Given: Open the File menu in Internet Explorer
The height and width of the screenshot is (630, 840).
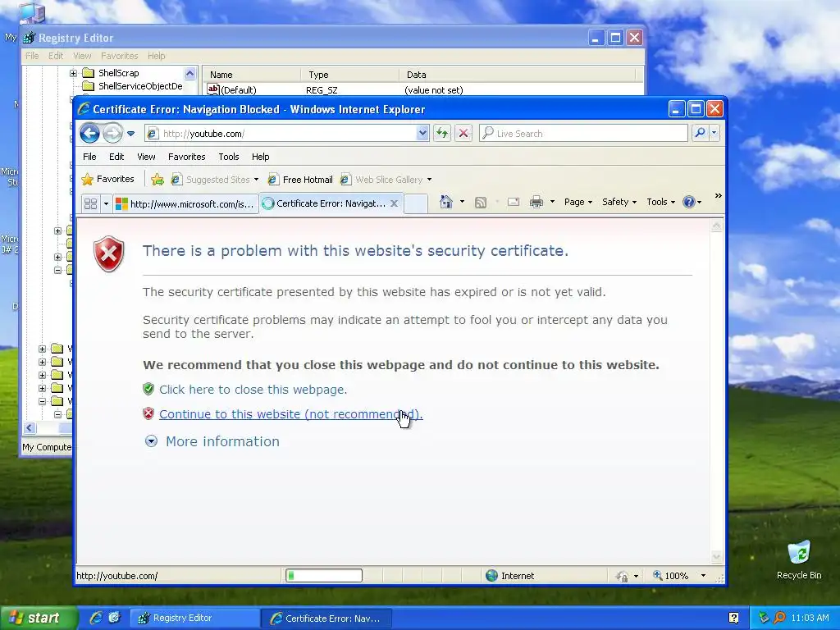Looking at the screenshot, I should point(89,157).
